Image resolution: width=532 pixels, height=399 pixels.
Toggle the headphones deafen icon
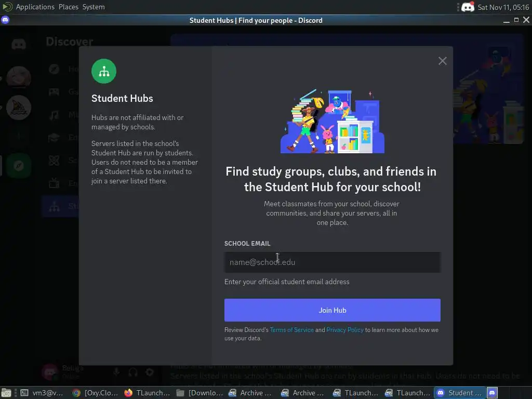pos(133,372)
